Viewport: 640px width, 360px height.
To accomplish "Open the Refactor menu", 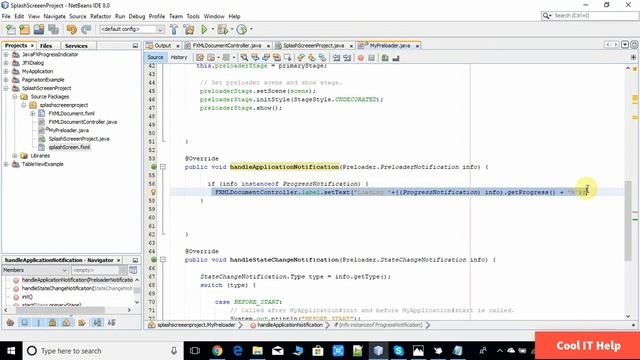I will point(100,16).
